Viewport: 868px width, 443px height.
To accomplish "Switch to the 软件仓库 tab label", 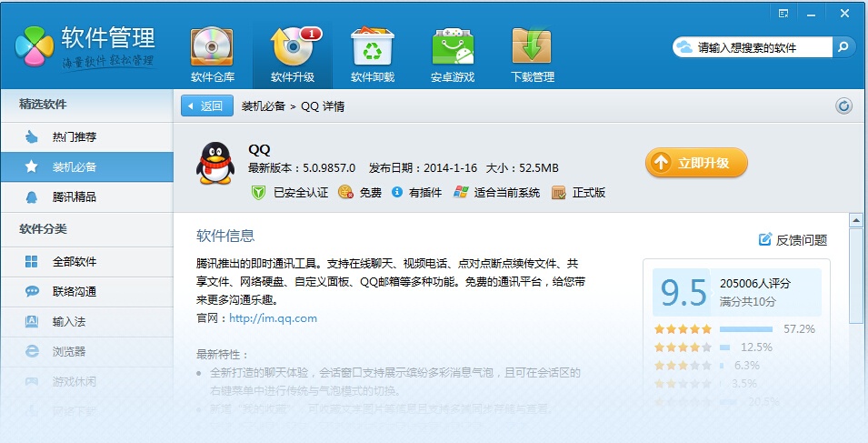I will click(213, 77).
